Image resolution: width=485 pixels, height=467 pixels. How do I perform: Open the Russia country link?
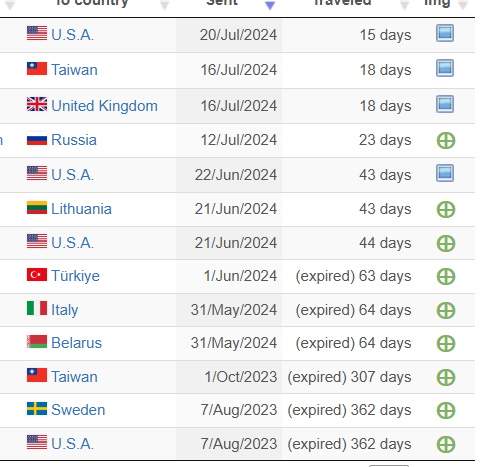point(74,140)
